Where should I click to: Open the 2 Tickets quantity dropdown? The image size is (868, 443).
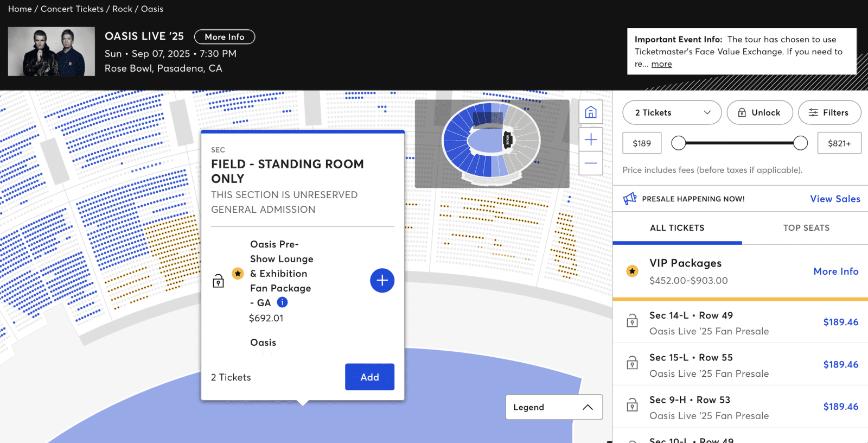(x=672, y=112)
